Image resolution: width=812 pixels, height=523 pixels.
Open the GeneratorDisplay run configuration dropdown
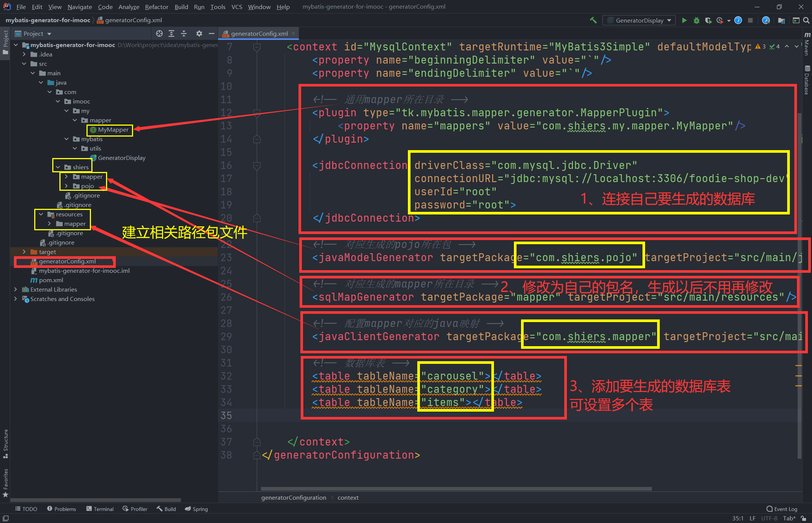pyautogui.click(x=639, y=20)
